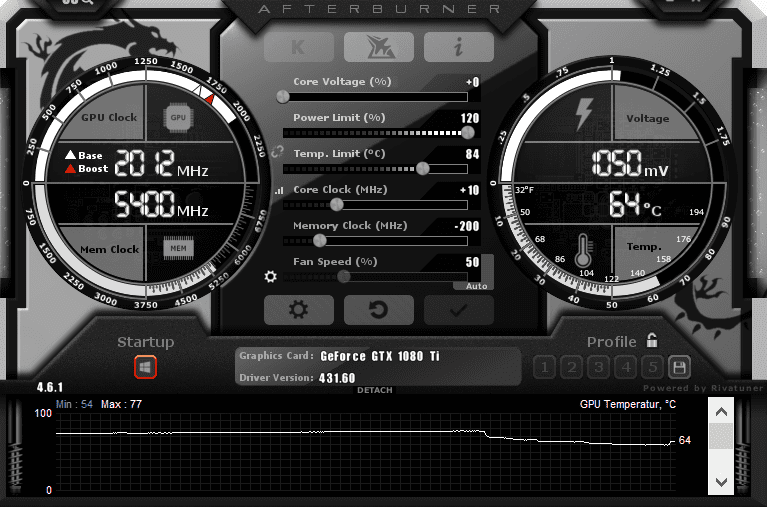Toggle the Windows startup icon
The image size is (767, 507).
(145, 367)
